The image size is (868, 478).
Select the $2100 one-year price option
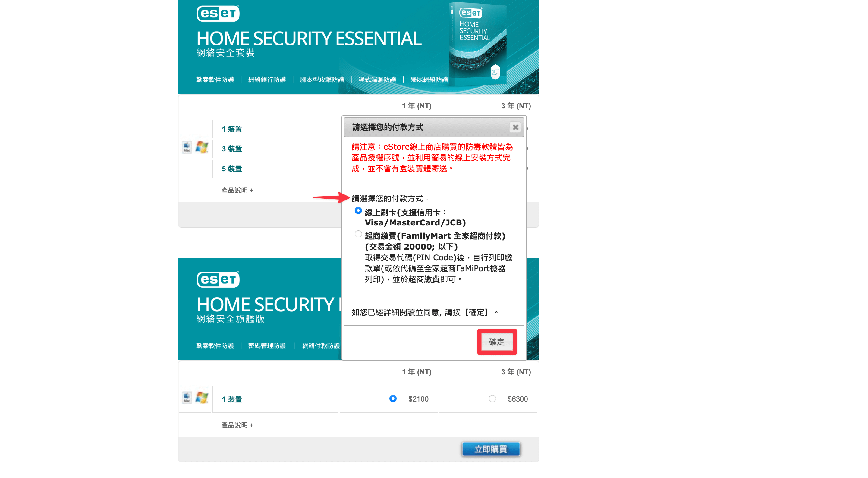pyautogui.click(x=393, y=399)
